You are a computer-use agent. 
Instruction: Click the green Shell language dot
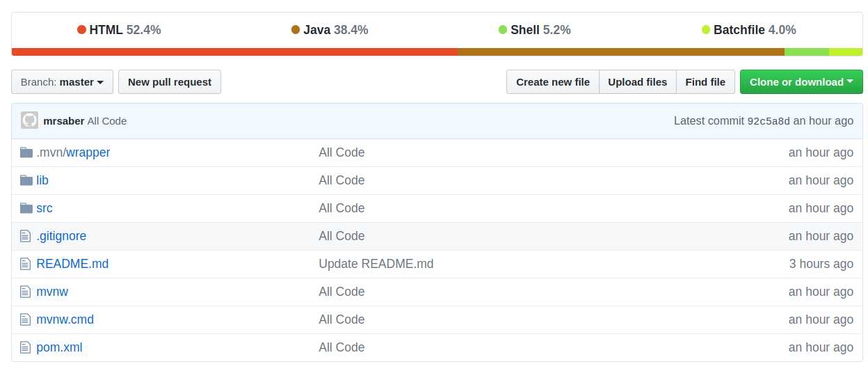click(503, 30)
